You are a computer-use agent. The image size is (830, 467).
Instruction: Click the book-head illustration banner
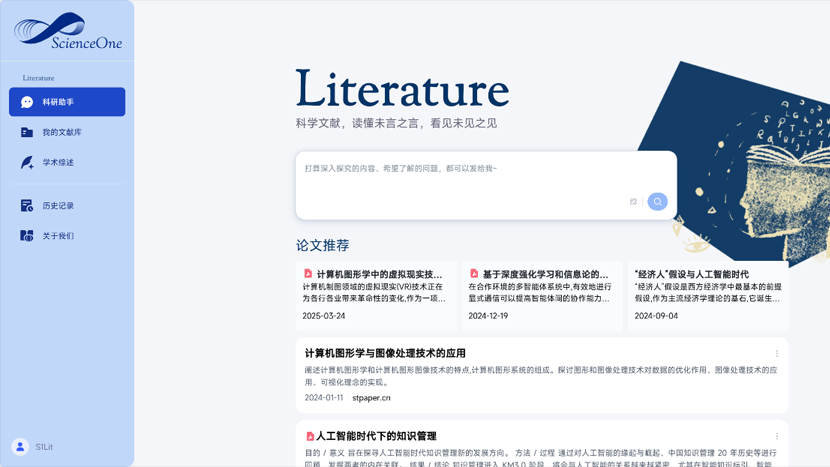pyautogui.click(x=741, y=164)
